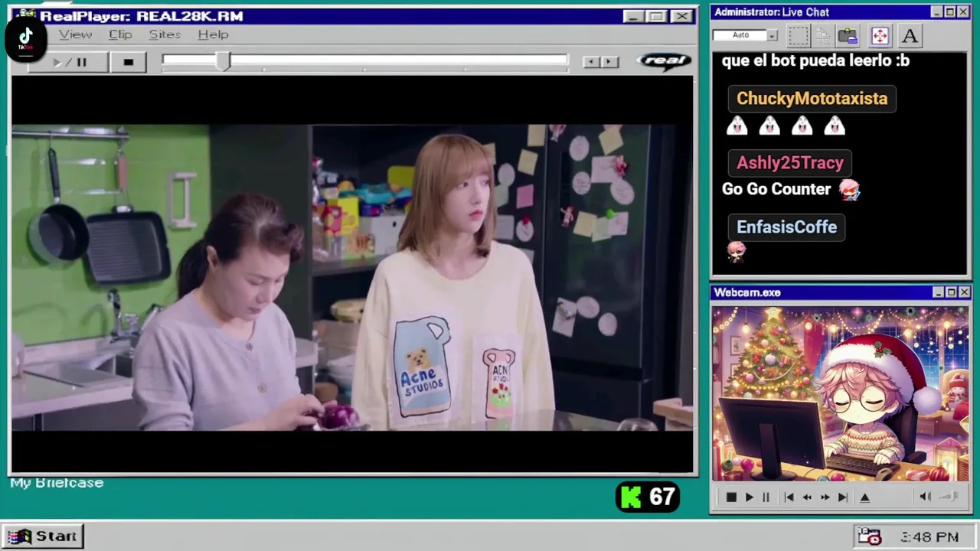
Task: Close the Webcam.exe window
Action: tap(964, 292)
